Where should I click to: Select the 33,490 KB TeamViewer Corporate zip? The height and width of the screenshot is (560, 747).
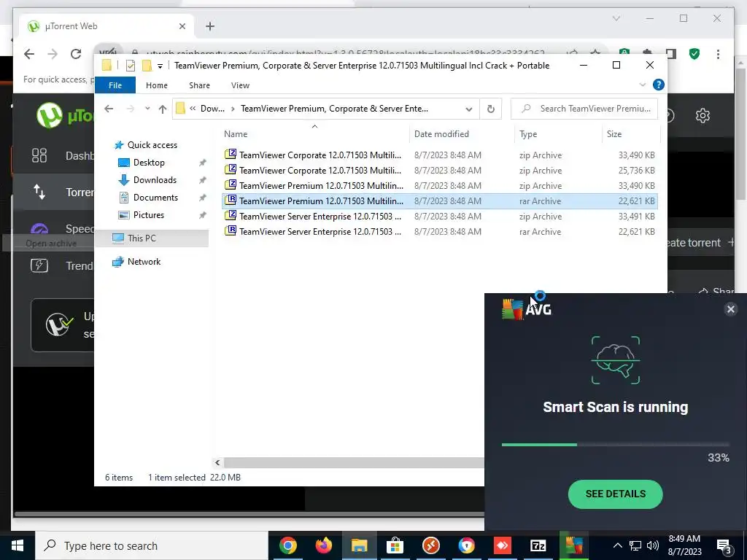[x=440, y=155]
